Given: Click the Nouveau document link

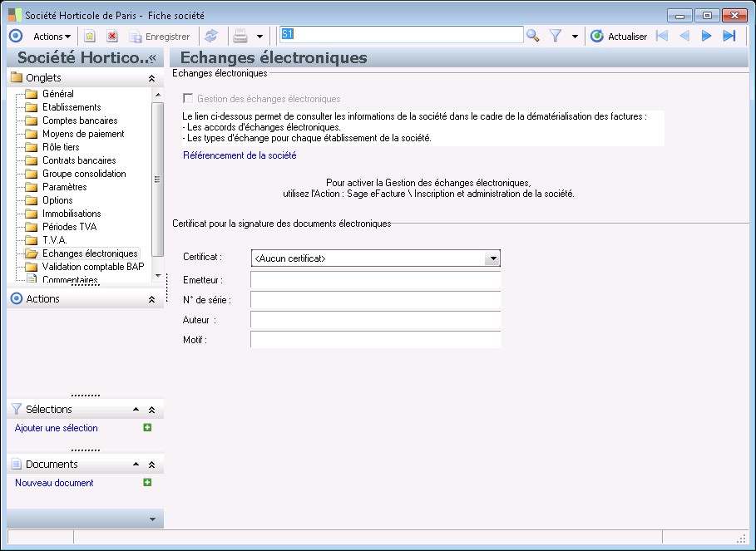Looking at the screenshot, I should coord(54,483).
